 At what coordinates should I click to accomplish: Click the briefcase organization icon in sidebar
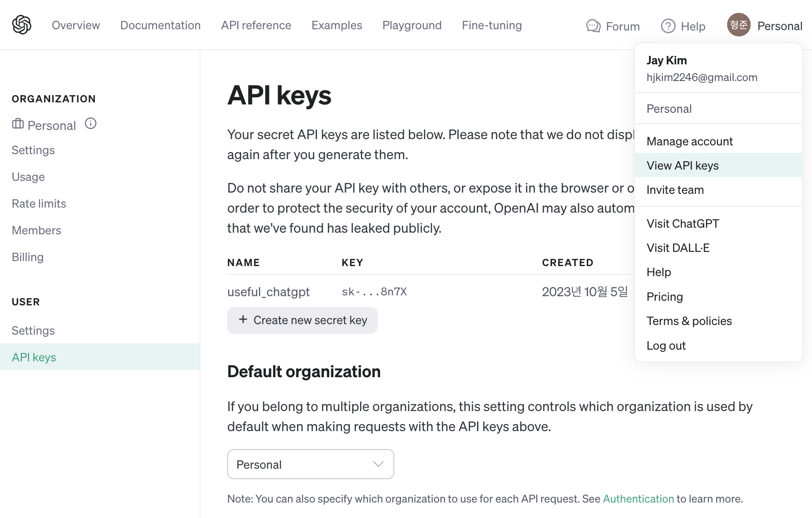[18, 124]
